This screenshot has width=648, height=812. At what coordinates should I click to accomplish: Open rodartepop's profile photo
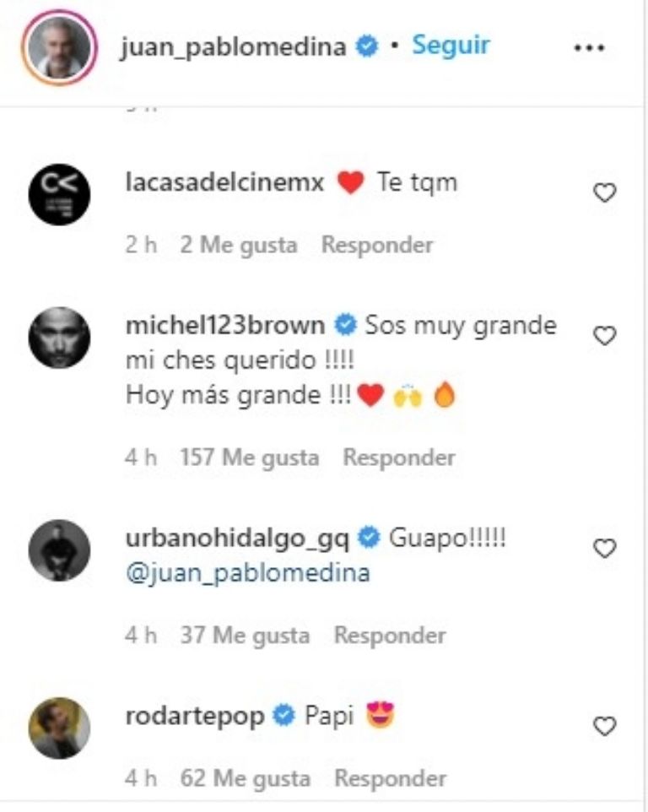coord(59,728)
